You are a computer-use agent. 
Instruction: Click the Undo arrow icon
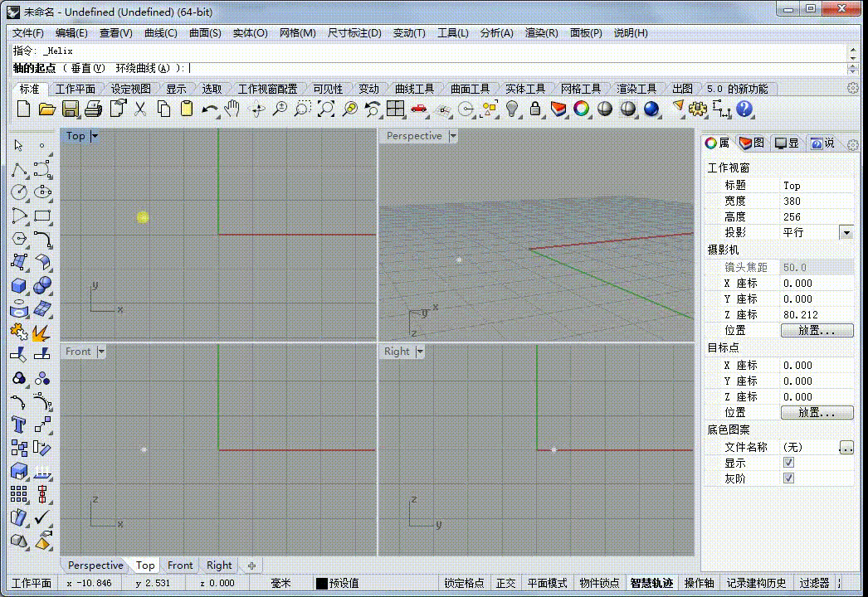(209, 109)
